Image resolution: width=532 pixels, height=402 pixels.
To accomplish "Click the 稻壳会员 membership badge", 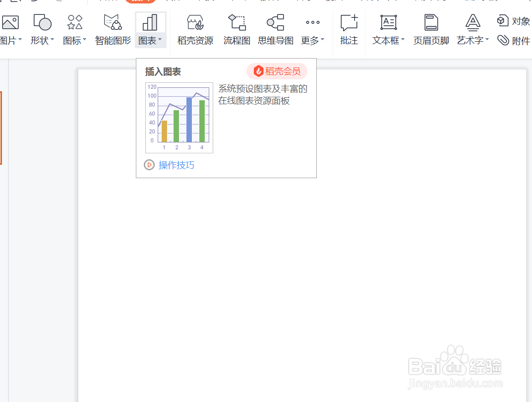I will click(x=277, y=71).
